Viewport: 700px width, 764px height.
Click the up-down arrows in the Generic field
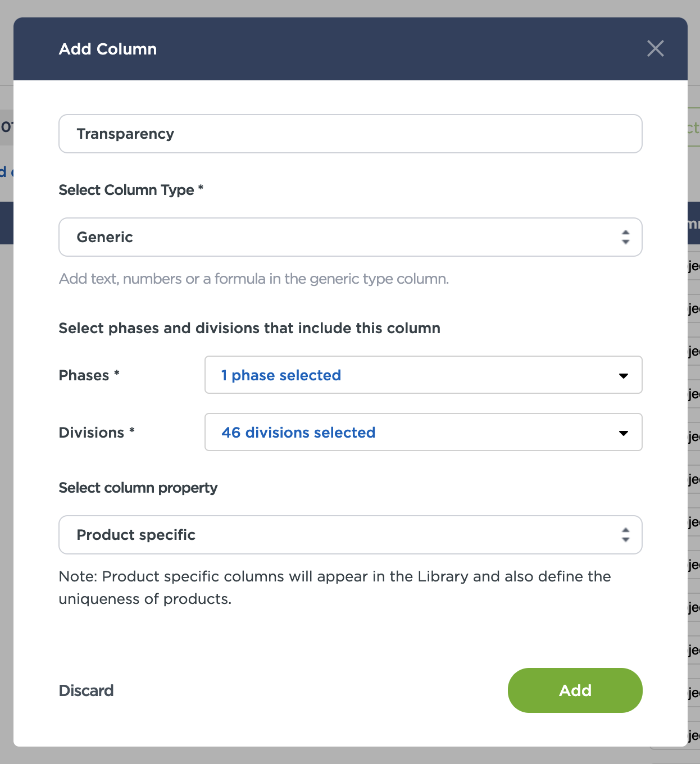pos(625,237)
